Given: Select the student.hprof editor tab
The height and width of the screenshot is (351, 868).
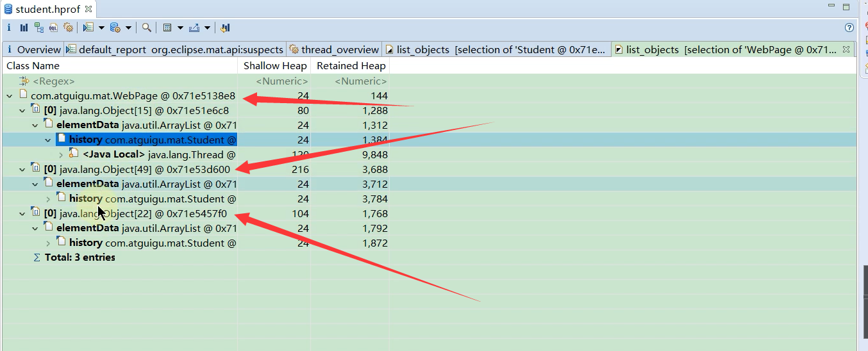Looking at the screenshot, I should 49,9.
